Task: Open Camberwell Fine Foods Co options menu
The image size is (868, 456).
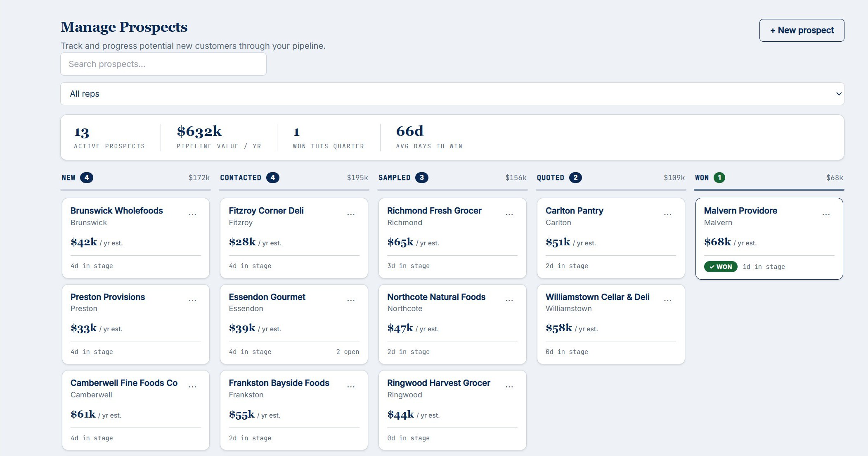Action: tap(192, 387)
